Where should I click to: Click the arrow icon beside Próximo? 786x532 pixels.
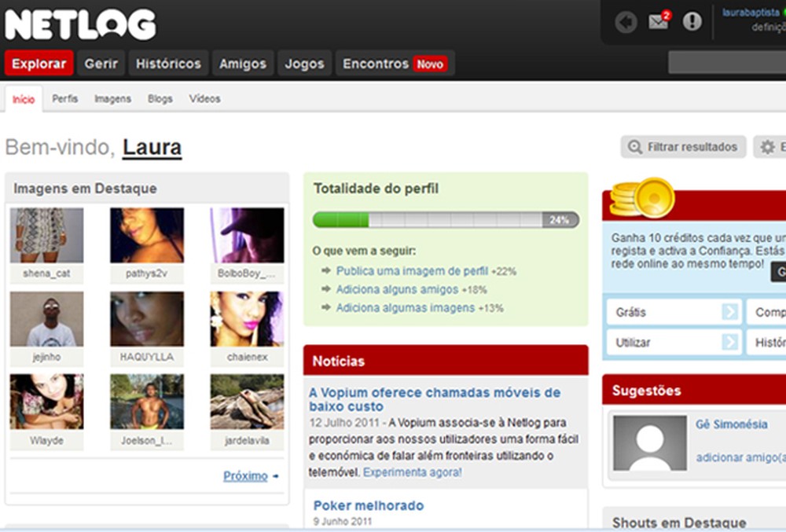tap(274, 475)
